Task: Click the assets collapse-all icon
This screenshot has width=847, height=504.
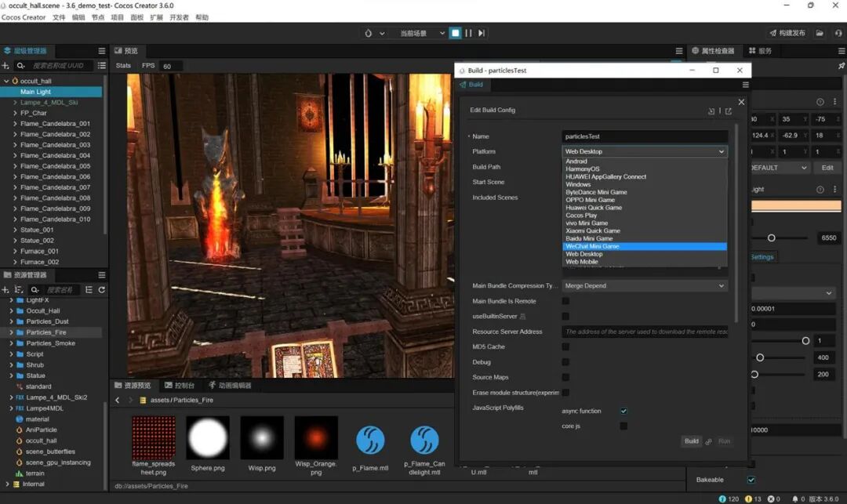Action: coord(89,290)
